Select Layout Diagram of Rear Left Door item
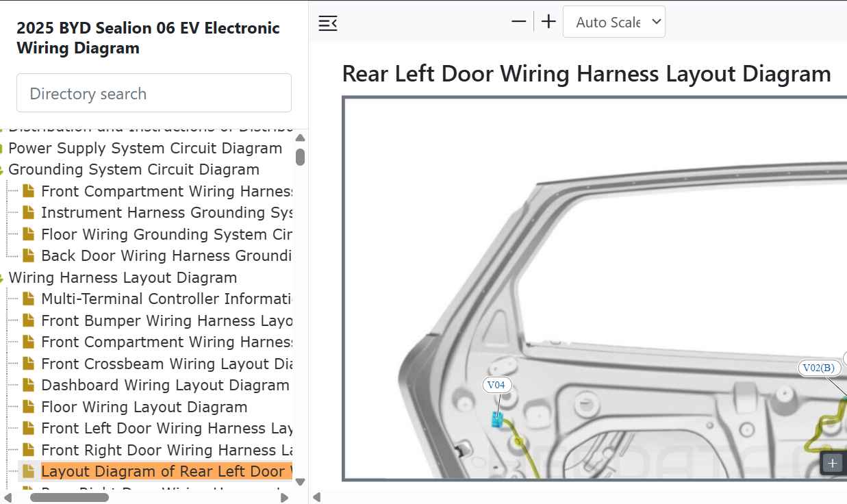 tap(167, 472)
